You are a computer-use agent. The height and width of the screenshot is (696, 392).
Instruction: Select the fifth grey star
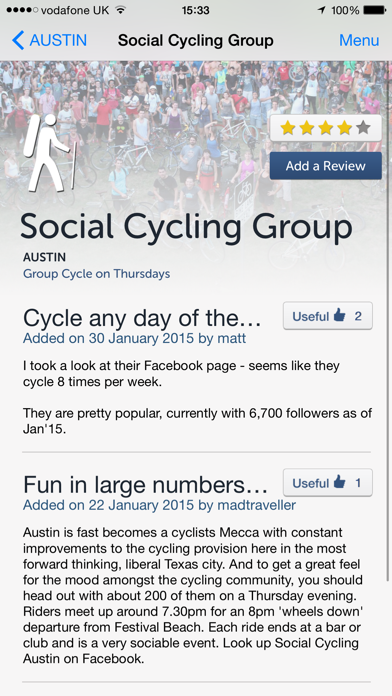[363, 128]
